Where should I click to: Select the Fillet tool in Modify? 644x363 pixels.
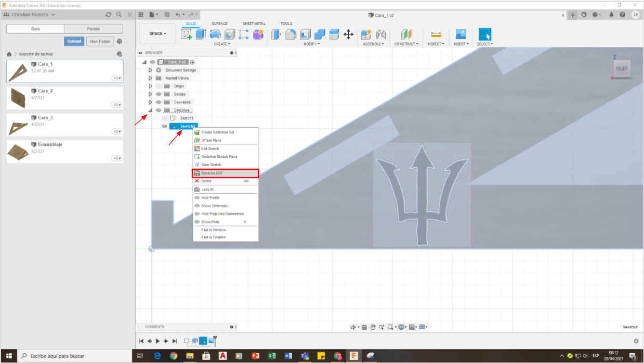(291, 34)
